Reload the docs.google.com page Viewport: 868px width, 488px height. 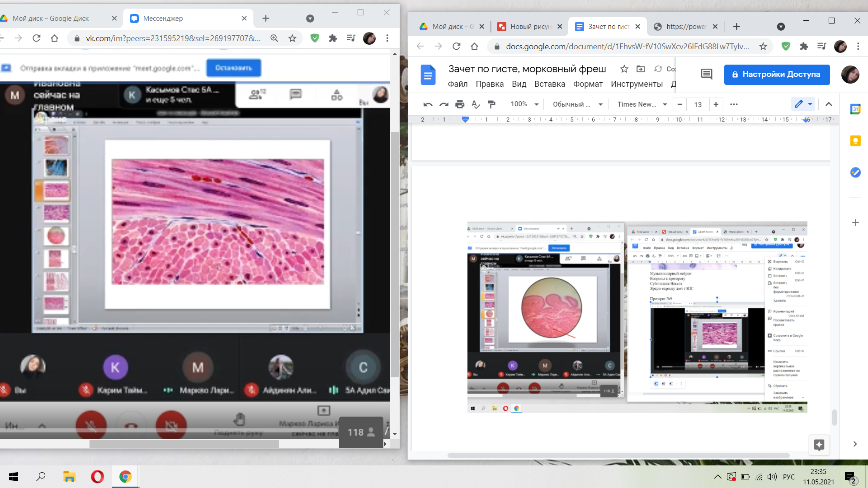coord(457,46)
